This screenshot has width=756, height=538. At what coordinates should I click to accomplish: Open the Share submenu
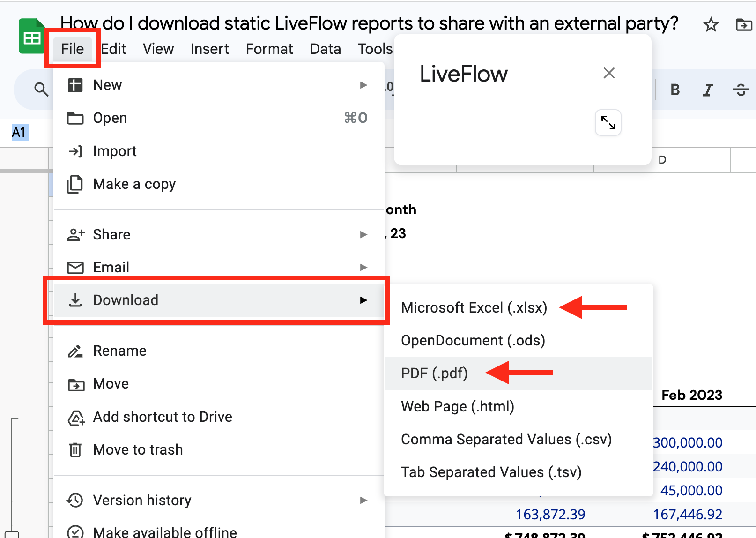click(219, 234)
